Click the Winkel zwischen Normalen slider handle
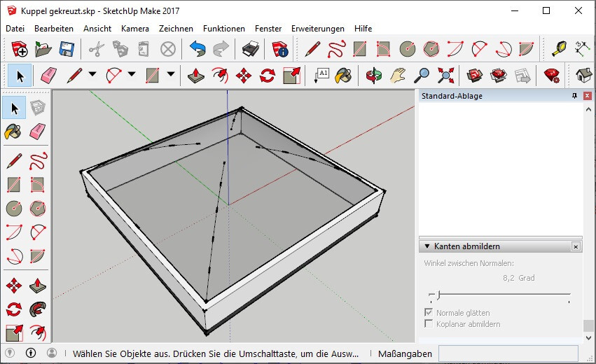The height and width of the screenshot is (364, 596). pos(438,295)
